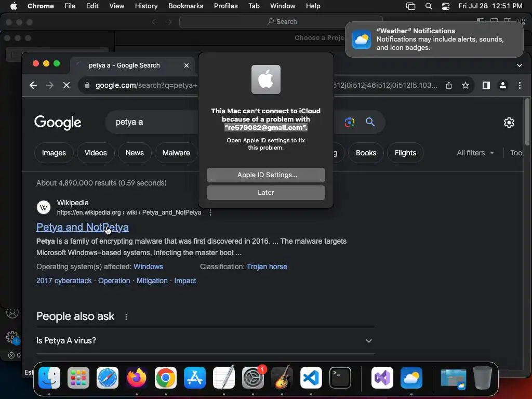The width and height of the screenshot is (532, 399).
Task: Search by image with Google Lens
Action: [x=350, y=122]
